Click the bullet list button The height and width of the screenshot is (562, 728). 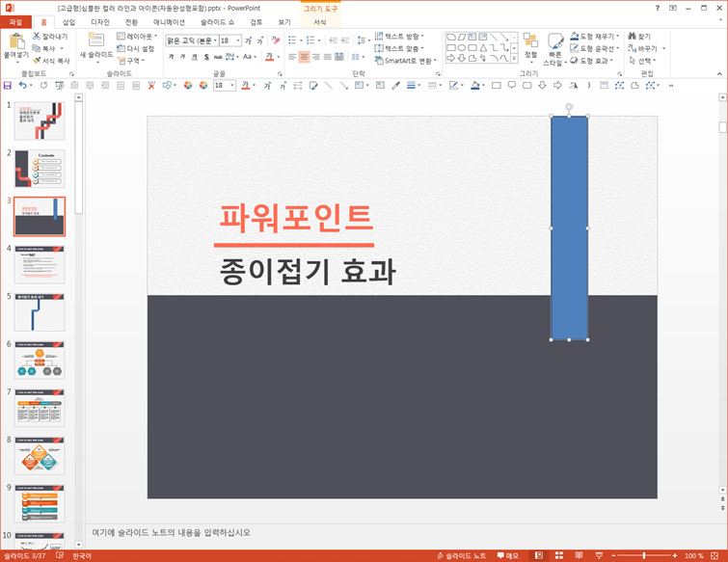coord(292,40)
